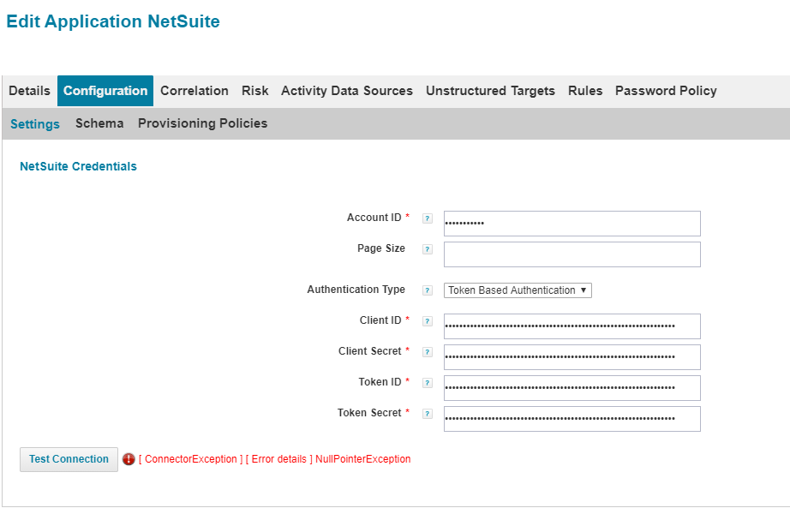This screenshot has height=532, width=790.
Task: Open help for the Account ID field
Action: [x=427, y=218]
